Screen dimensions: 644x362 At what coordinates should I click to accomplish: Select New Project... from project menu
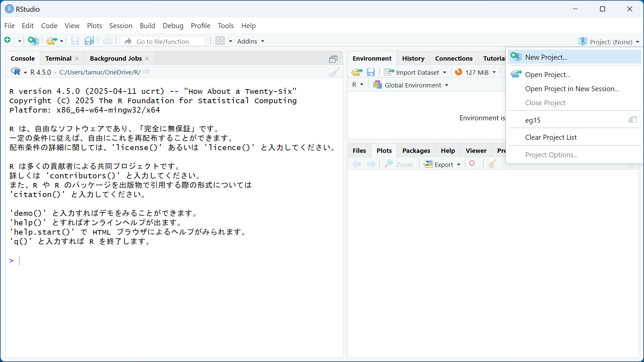click(x=546, y=57)
